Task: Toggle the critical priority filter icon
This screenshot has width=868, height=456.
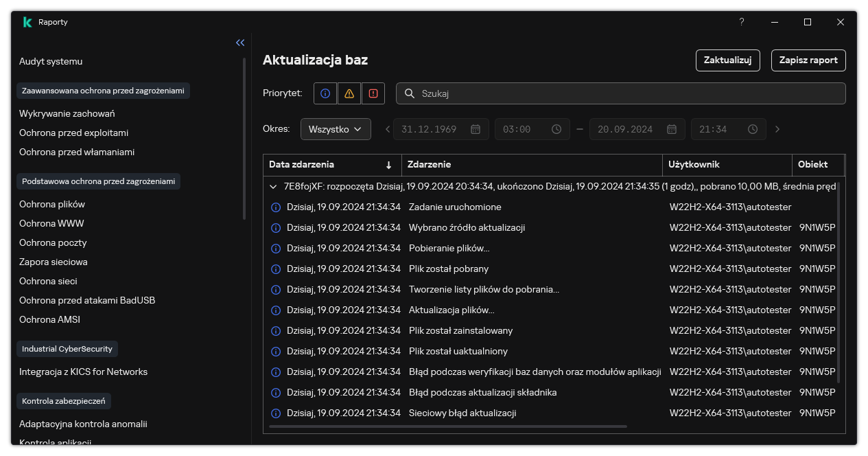Action: [x=373, y=93]
